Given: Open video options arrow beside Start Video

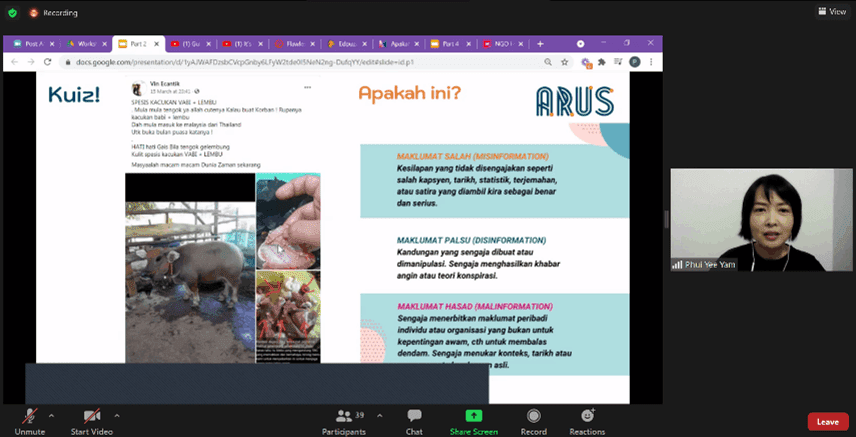Looking at the screenshot, I should tap(117, 416).
